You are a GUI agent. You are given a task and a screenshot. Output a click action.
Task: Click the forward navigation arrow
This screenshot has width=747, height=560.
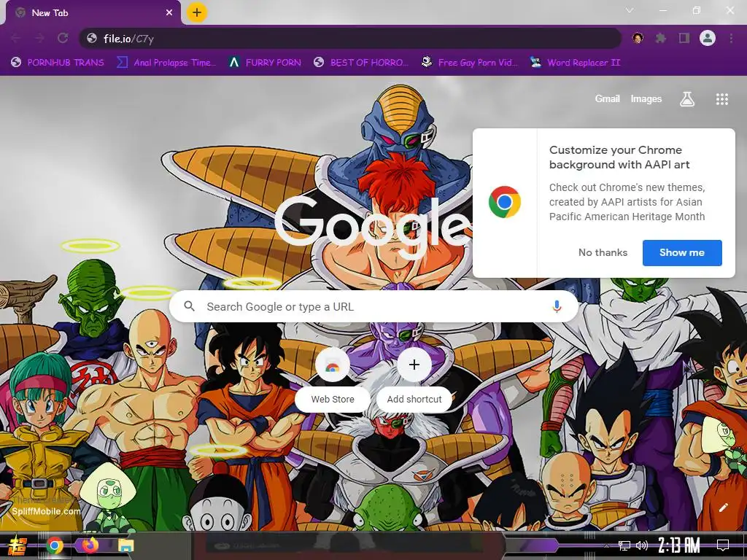[x=39, y=38]
